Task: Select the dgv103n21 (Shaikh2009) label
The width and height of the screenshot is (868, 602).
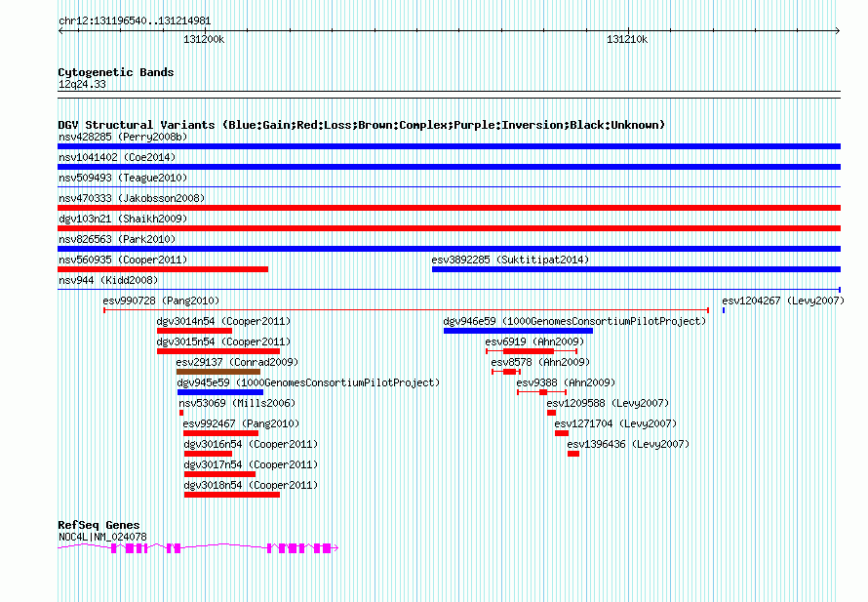Action: tap(123, 219)
